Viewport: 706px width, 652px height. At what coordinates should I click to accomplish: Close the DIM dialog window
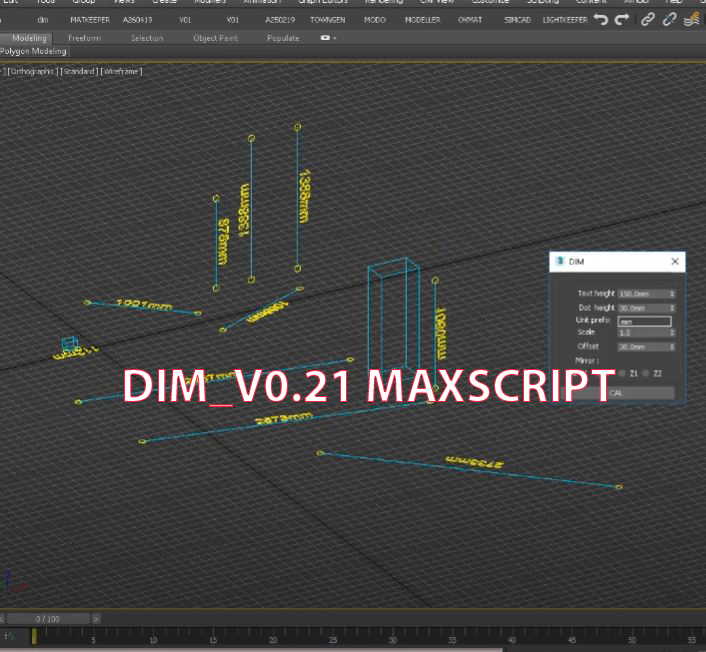[x=675, y=262]
